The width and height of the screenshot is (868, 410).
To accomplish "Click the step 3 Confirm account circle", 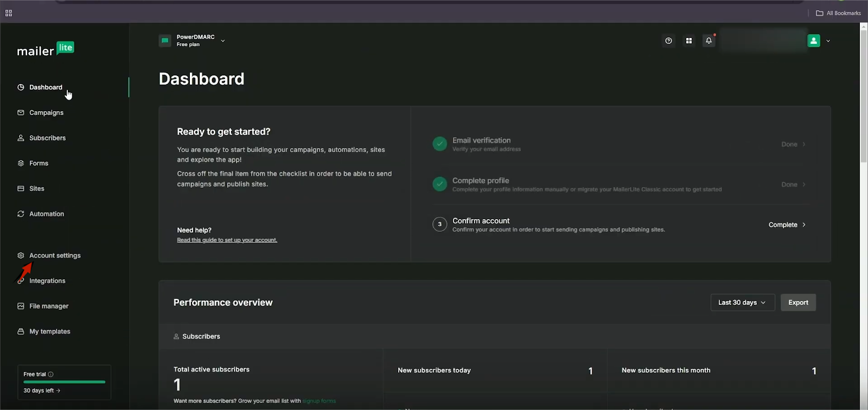I will coord(439,224).
